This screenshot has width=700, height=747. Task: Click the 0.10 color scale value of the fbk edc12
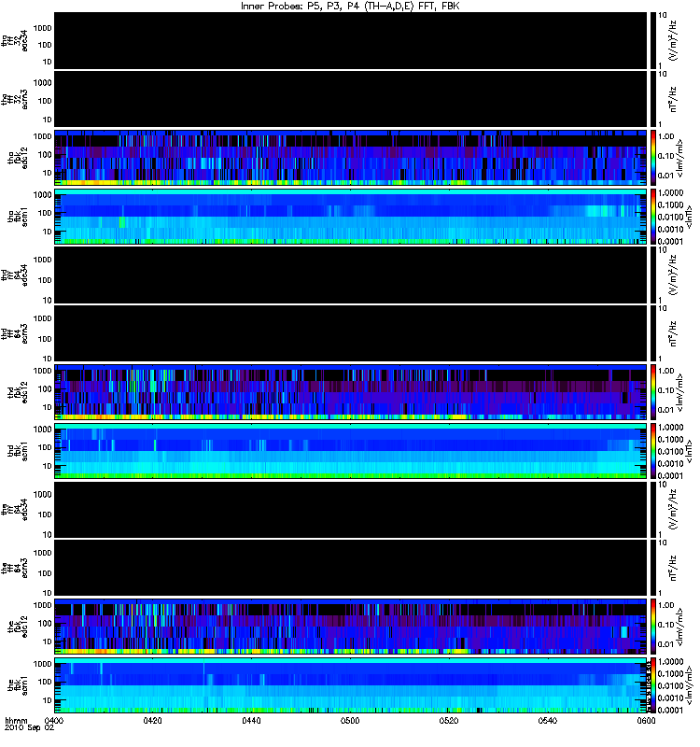pos(665,624)
